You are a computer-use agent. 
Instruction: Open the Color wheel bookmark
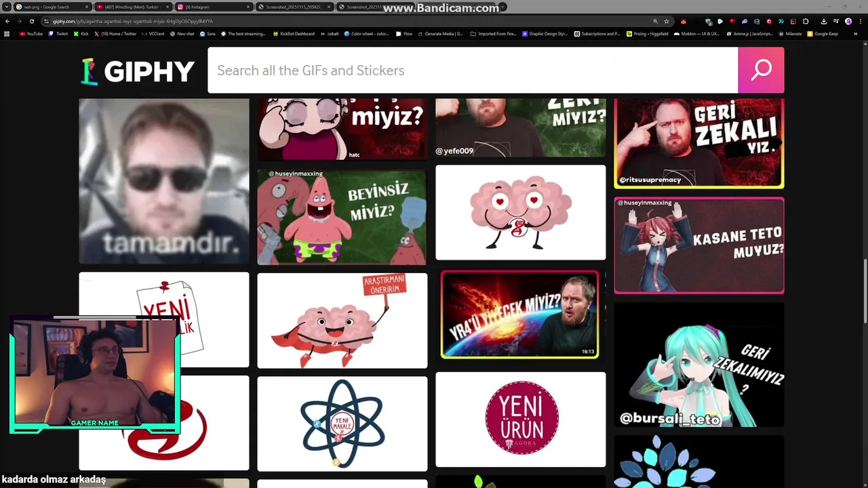tap(366, 33)
